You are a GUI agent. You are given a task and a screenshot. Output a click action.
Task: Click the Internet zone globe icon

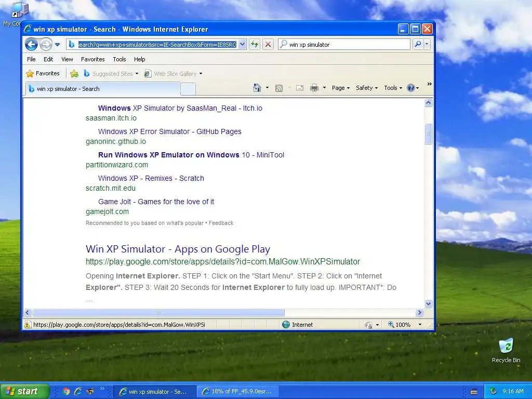(x=286, y=325)
